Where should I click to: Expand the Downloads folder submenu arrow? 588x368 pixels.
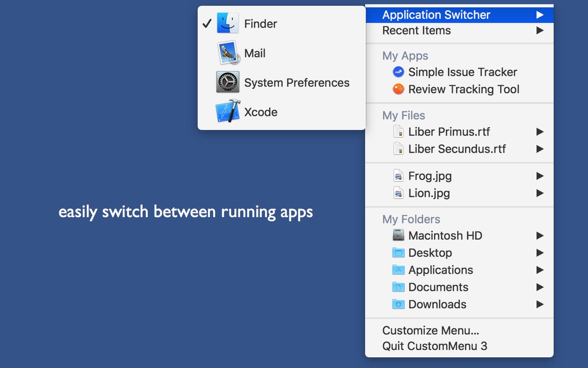pos(540,304)
